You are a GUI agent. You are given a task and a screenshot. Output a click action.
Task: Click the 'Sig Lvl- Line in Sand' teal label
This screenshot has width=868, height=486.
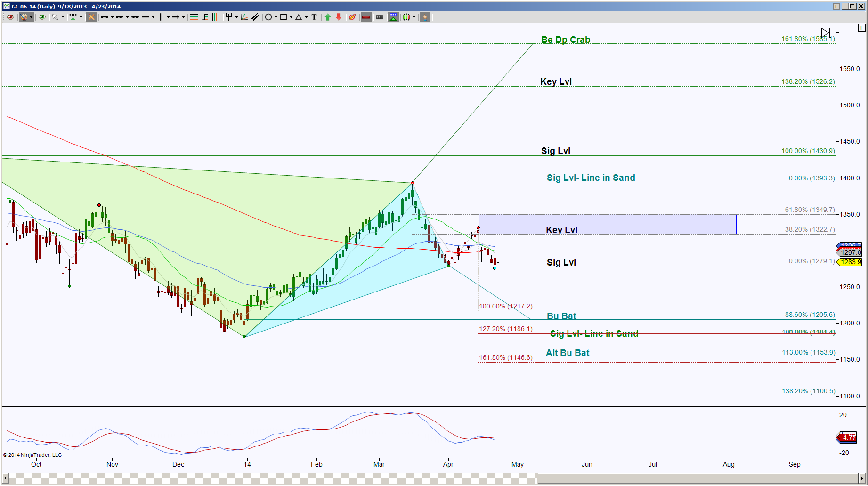coord(591,178)
